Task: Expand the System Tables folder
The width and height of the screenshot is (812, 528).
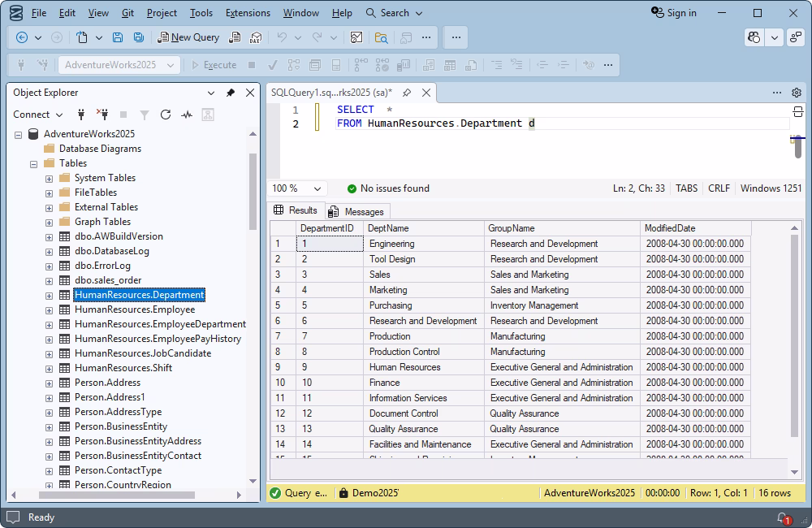Action: [49, 179]
